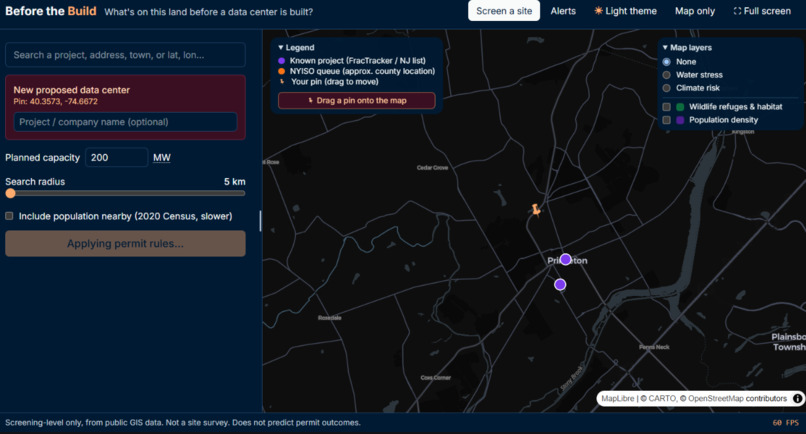Click the project search input field
This screenshot has width=806, height=434.
point(125,55)
